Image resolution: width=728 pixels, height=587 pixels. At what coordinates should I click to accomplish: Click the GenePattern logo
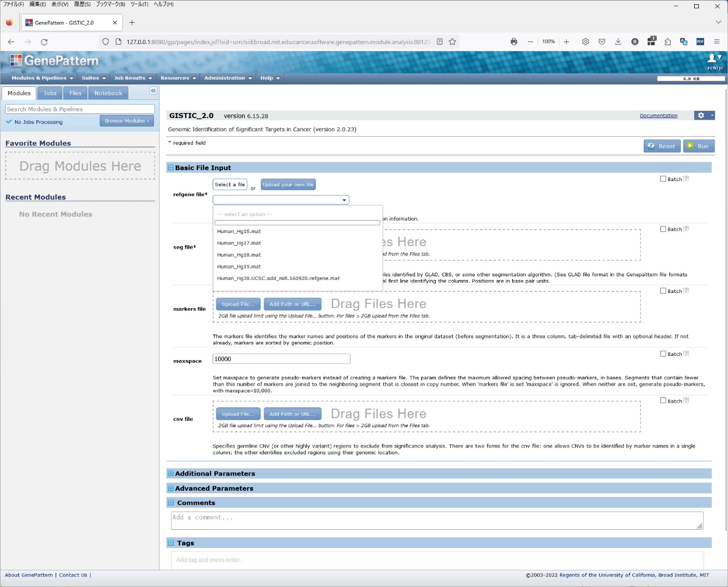tap(54, 61)
